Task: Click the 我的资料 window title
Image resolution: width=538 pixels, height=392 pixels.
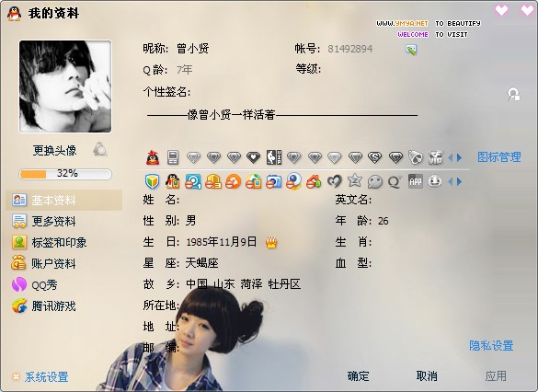Action: [54, 14]
